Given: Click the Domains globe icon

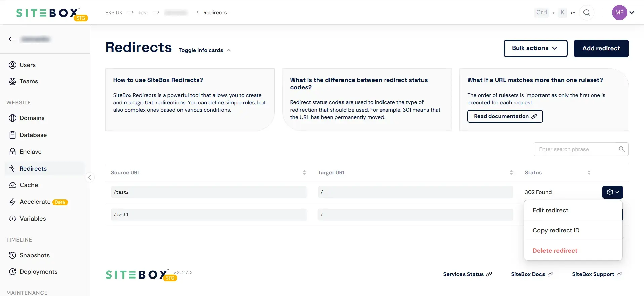Looking at the screenshot, I should pyautogui.click(x=12, y=118).
